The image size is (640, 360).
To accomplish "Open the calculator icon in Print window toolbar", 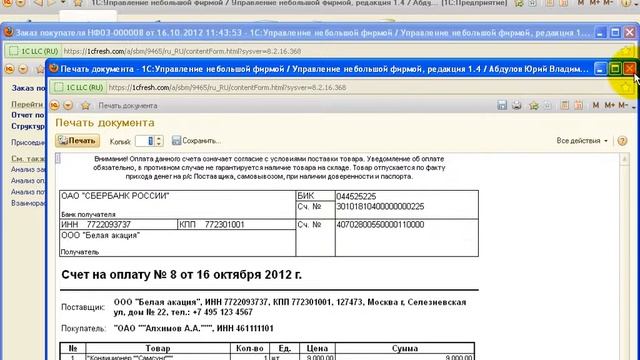I will point(564,105).
